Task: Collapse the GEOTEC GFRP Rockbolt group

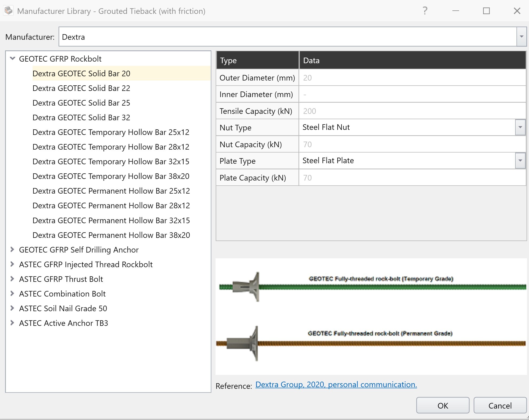Action: [x=12, y=58]
